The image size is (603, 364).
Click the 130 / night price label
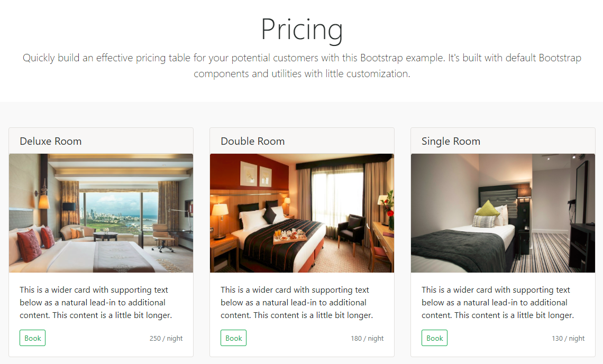click(x=568, y=338)
